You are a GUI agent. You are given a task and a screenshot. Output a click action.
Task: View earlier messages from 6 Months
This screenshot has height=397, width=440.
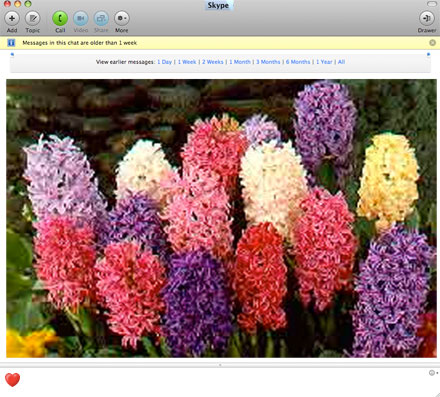(298, 62)
